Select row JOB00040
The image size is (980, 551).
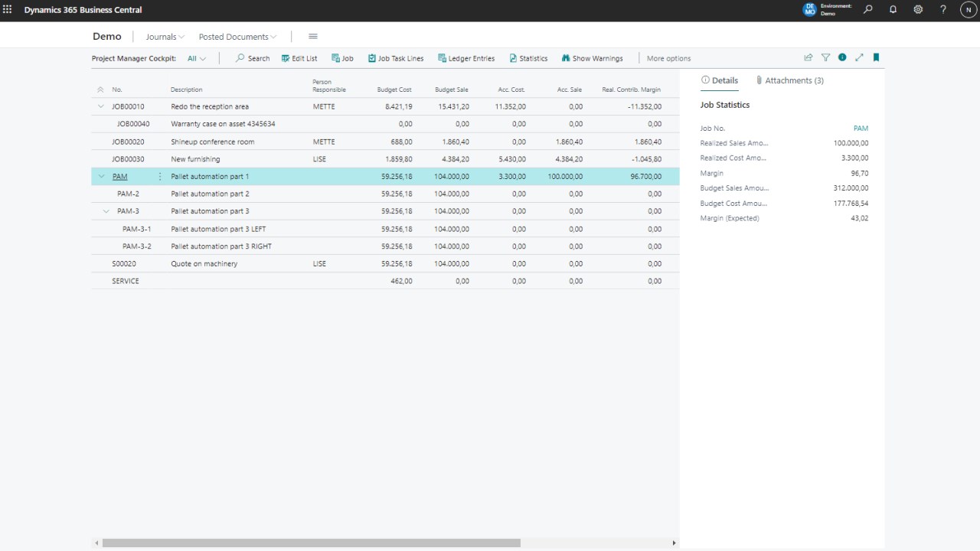coord(385,124)
